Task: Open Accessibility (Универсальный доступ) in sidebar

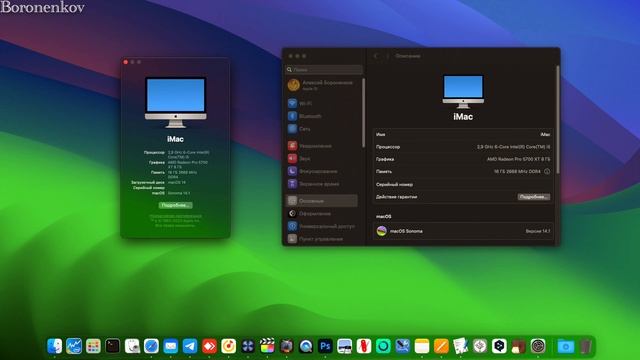Action: (x=321, y=226)
